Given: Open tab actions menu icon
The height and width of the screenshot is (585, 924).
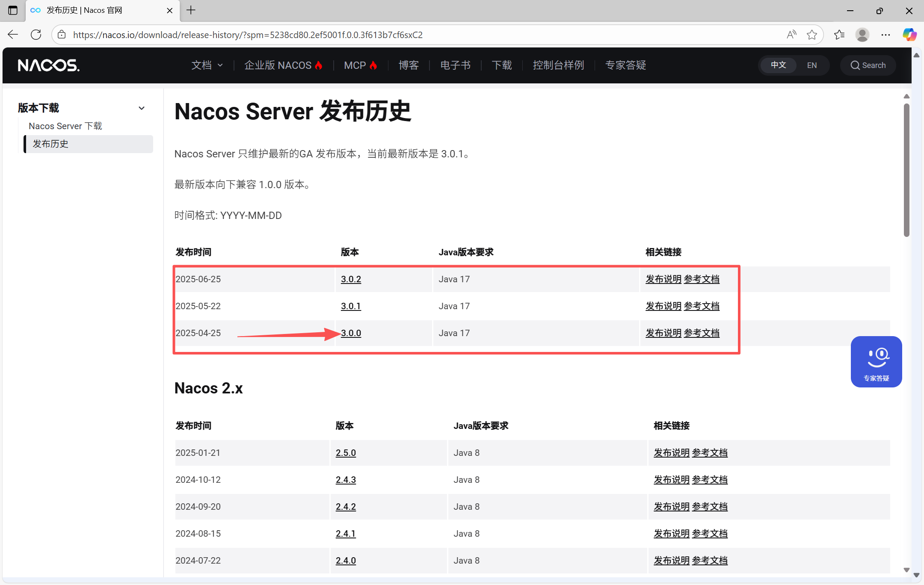Looking at the screenshot, I should pyautogui.click(x=13, y=10).
